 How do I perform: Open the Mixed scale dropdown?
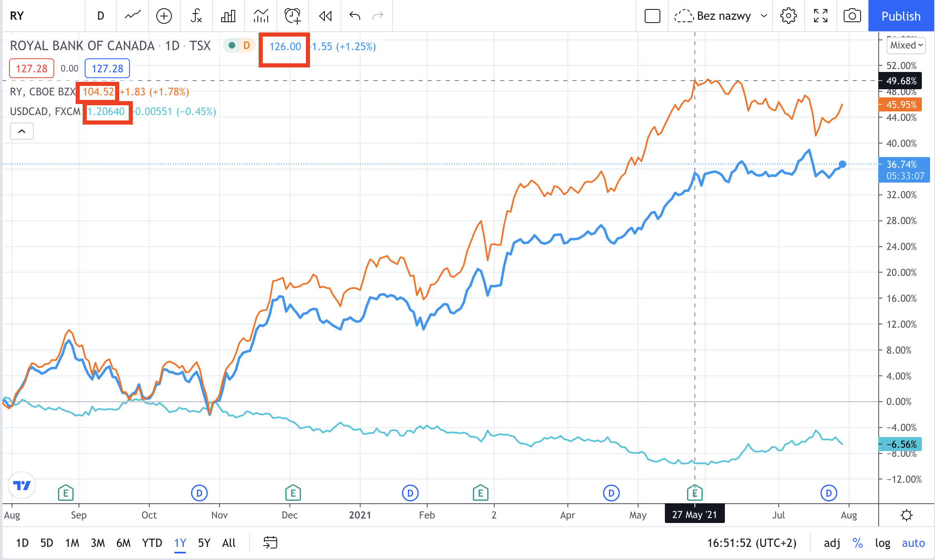coord(905,46)
